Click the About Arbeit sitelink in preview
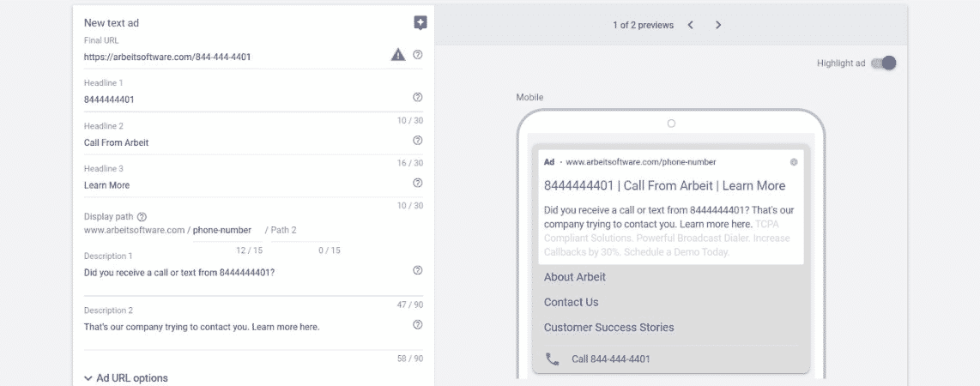 pyautogui.click(x=574, y=277)
